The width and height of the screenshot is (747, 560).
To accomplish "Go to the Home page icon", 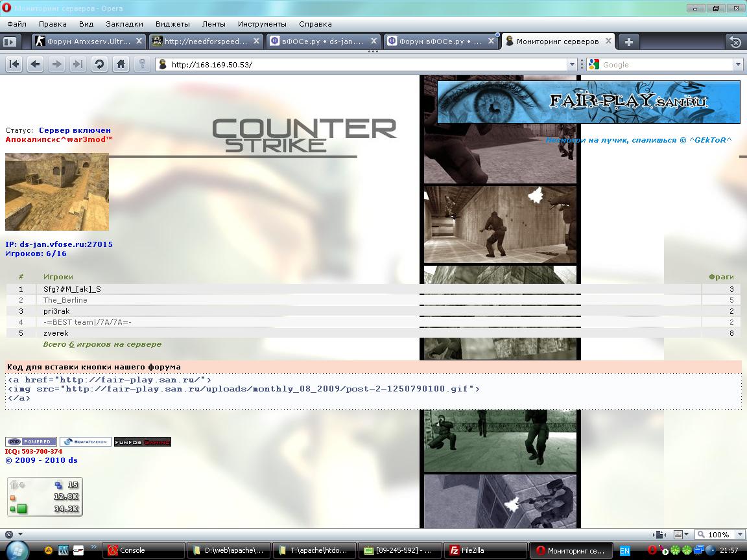I will tap(121, 64).
